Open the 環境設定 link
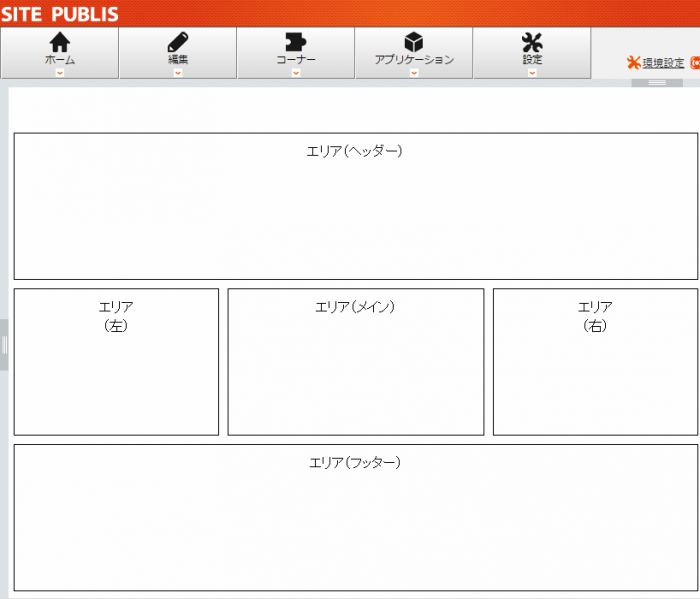Image resolution: width=700 pixels, height=599 pixels. [663, 63]
